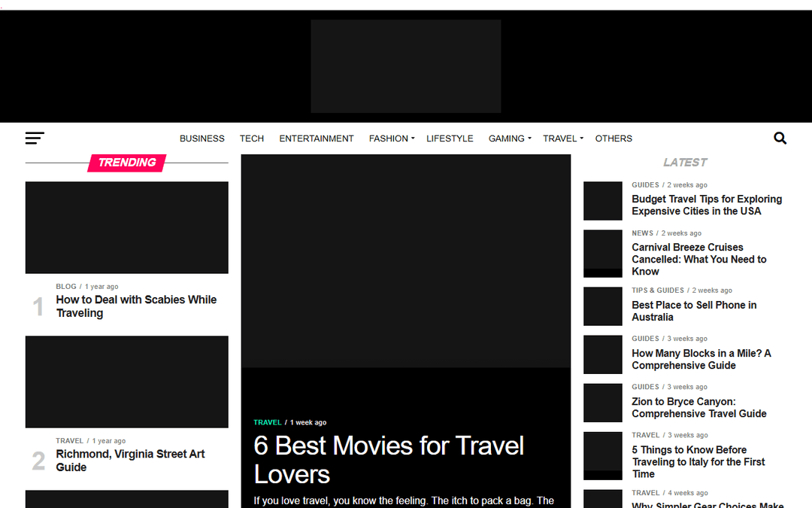This screenshot has height=508, width=812.
Task: Select the Trending tab heading
Action: tap(127, 163)
